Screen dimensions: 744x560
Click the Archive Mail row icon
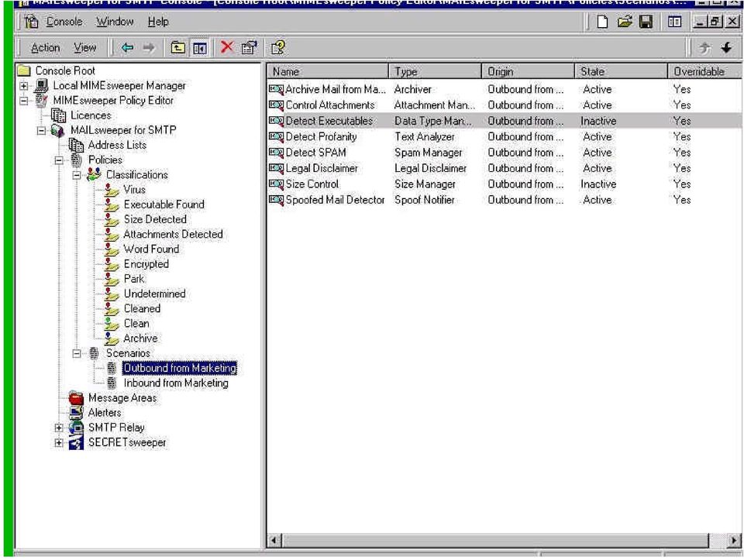coord(276,89)
